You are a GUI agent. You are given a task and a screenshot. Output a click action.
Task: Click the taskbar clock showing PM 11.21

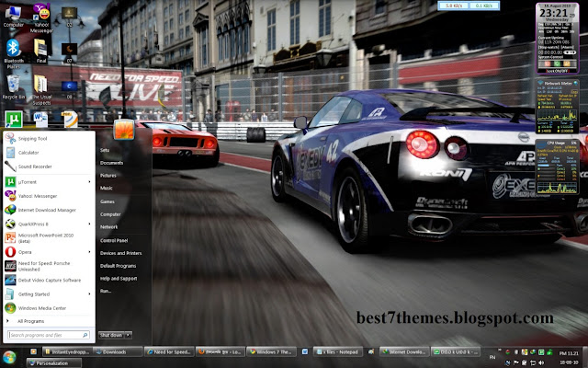[x=569, y=353]
